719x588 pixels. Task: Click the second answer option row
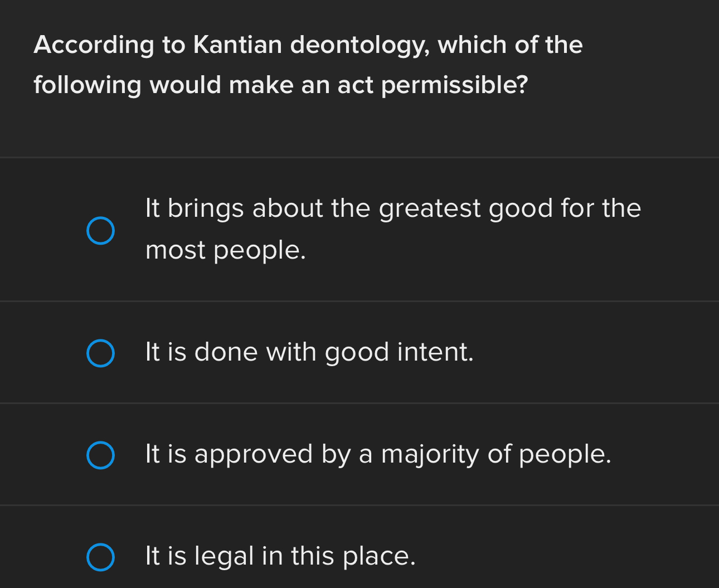pyautogui.click(x=359, y=352)
